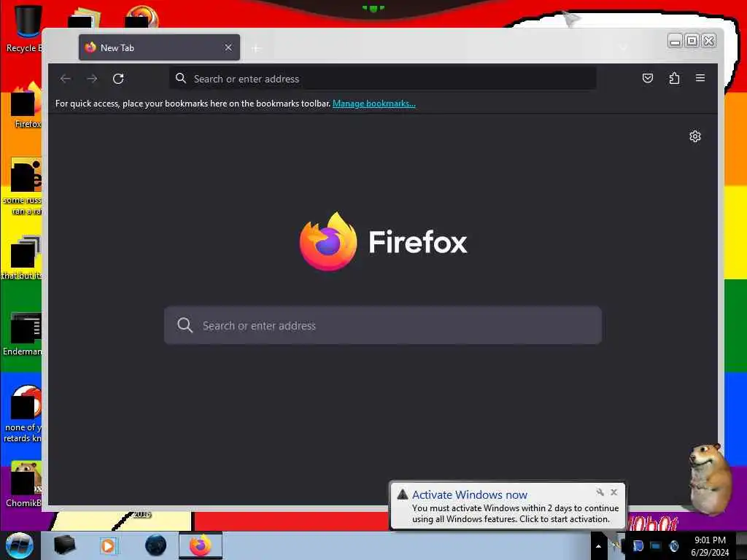Minimize the Firefox window

[x=675, y=41]
